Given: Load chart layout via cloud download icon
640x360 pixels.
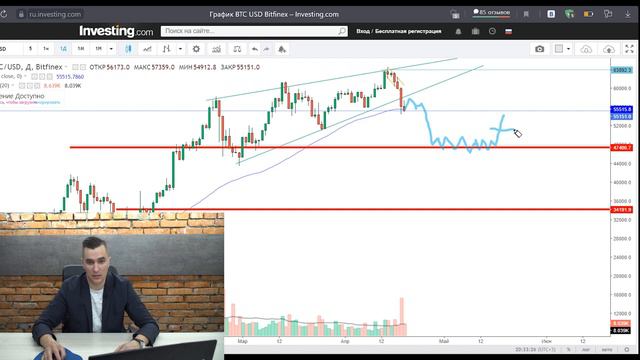Looking at the screenshot, I should pos(586,49).
